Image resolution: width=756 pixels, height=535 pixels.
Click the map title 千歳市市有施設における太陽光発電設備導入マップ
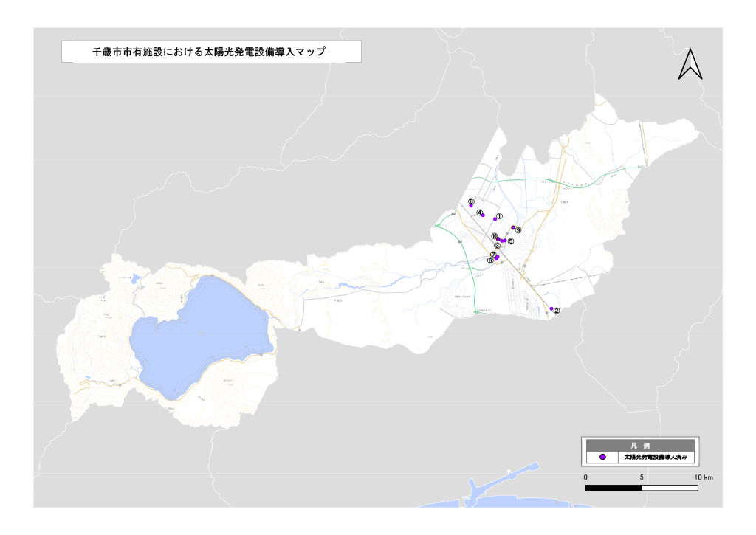point(211,52)
